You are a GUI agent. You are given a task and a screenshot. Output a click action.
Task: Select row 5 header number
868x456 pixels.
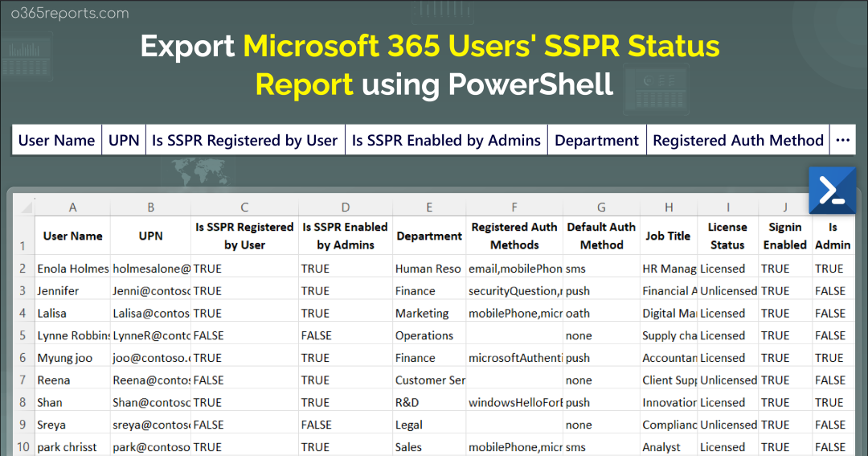pos(23,335)
